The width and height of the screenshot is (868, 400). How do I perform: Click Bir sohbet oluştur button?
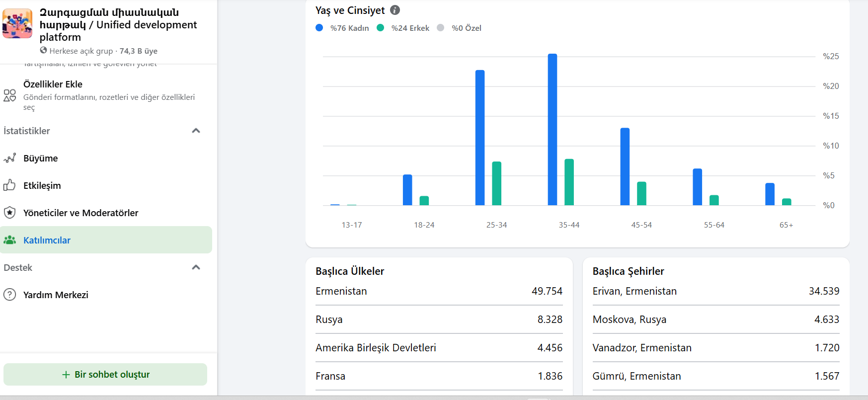(105, 374)
